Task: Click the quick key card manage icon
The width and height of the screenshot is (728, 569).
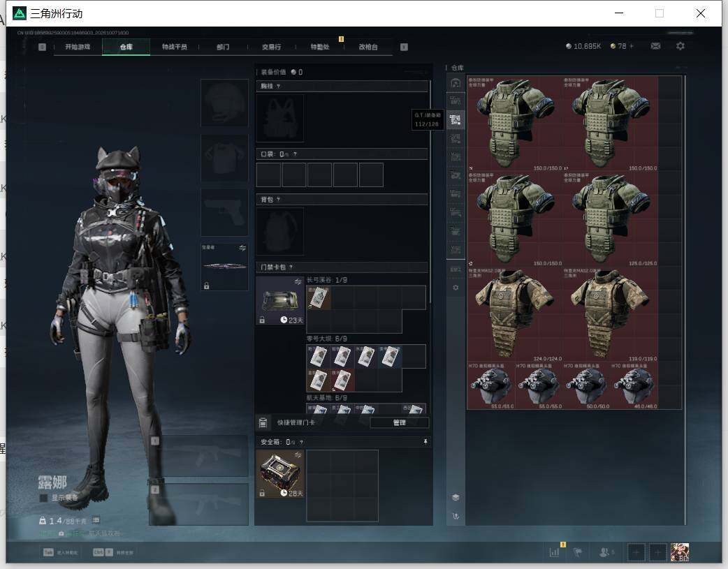Action: point(263,422)
